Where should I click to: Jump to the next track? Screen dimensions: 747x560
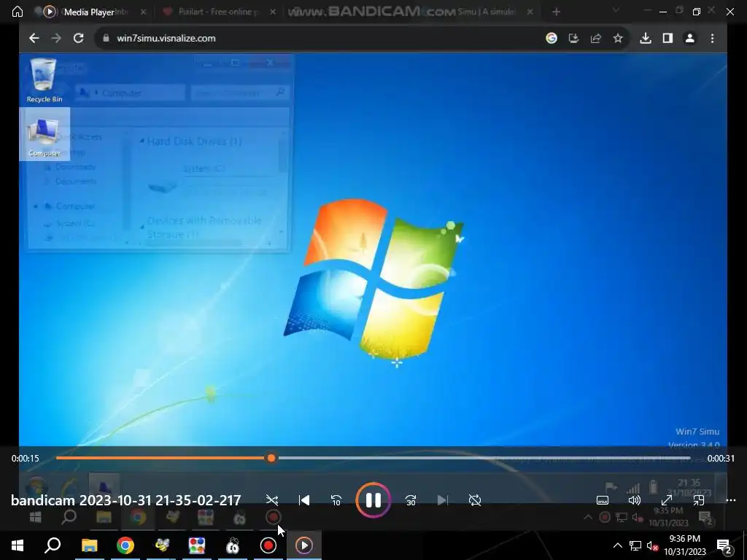(x=443, y=500)
